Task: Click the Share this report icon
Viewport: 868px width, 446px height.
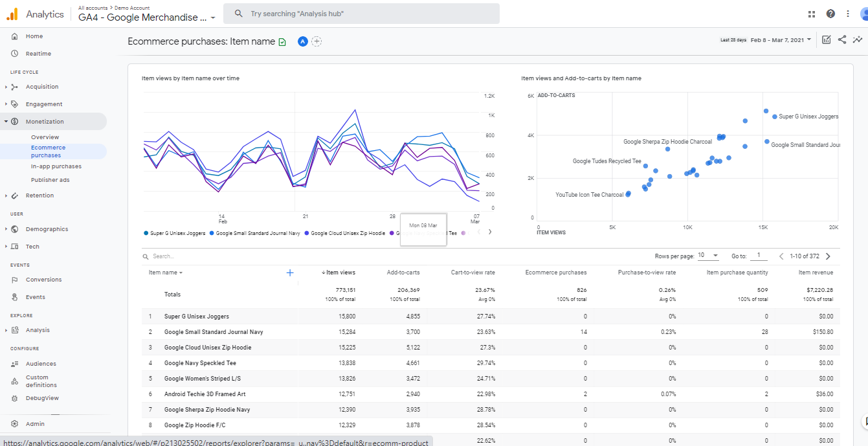Action: pos(842,39)
